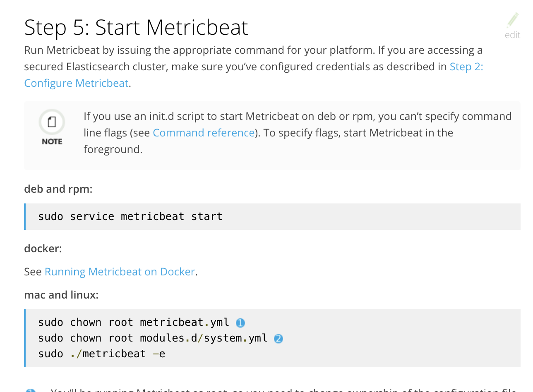This screenshot has height=392, width=533.
Task: Click the deb and rpm: label
Action: [58, 189]
